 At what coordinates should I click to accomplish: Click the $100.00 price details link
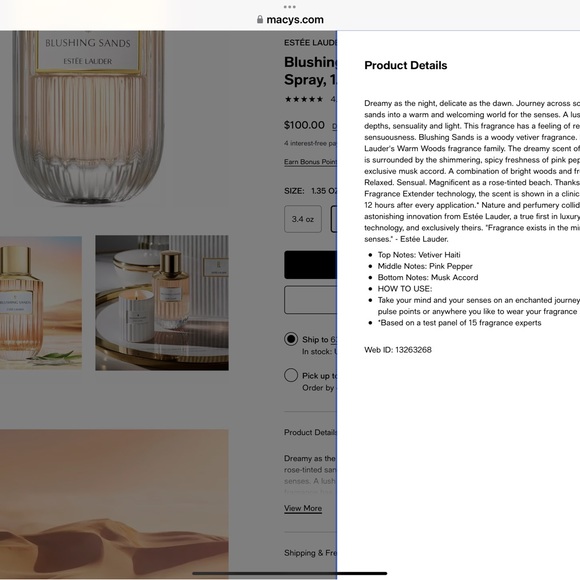pos(334,126)
